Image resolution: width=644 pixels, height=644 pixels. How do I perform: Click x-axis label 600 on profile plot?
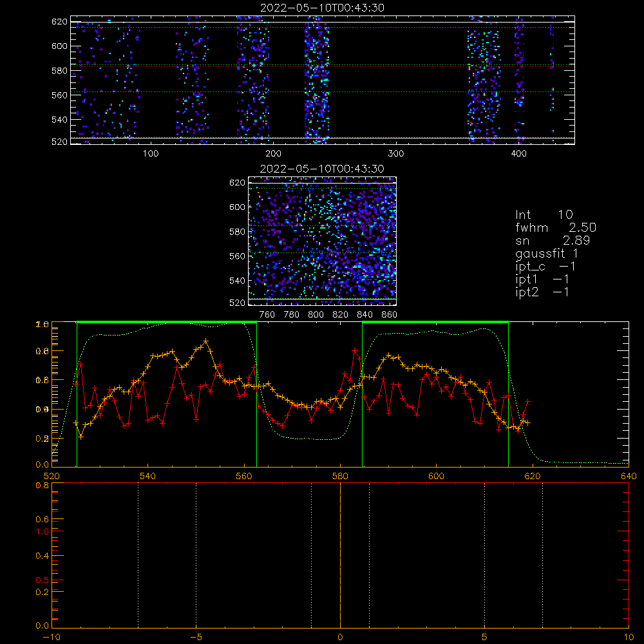click(436, 477)
